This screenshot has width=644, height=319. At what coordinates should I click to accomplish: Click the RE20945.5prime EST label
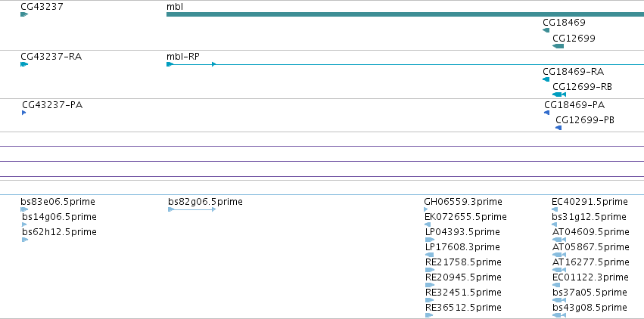[x=463, y=277]
